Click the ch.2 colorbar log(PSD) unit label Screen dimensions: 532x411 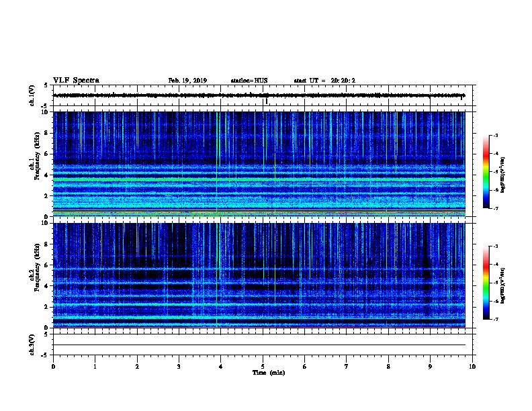503,286
